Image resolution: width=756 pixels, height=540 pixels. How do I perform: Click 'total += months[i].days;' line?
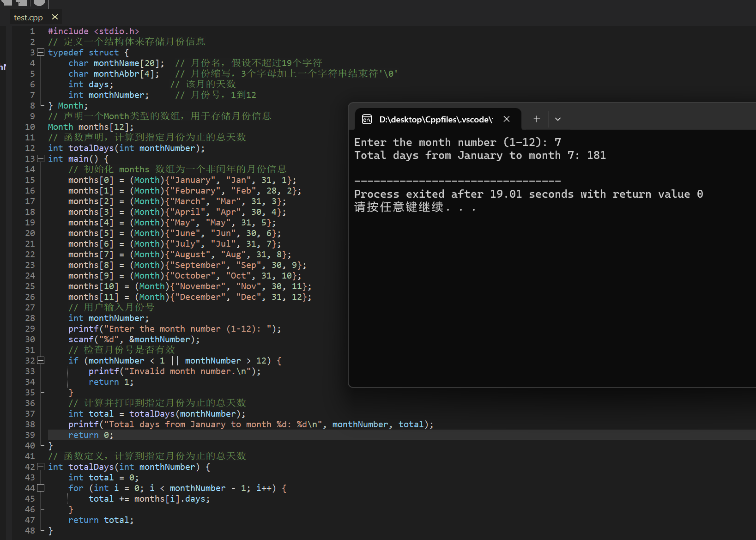point(150,498)
